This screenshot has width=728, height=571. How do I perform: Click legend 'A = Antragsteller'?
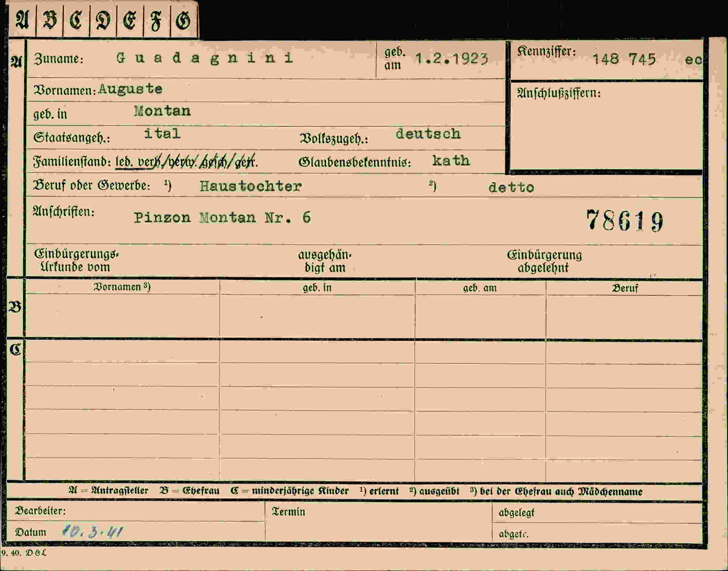(x=108, y=490)
